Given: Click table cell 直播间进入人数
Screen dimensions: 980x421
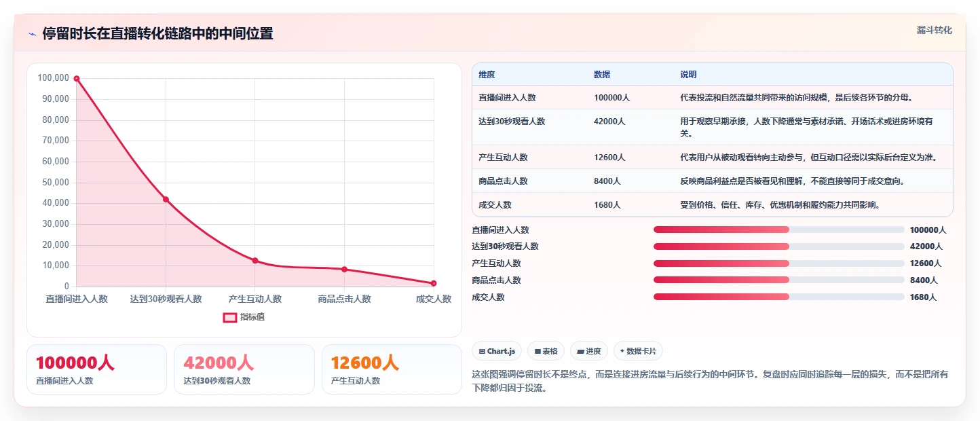Looking at the screenshot, I should [x=507, y=98].
